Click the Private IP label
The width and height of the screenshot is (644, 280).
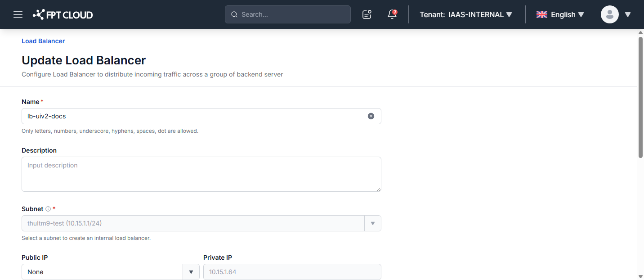click(218, 257)
